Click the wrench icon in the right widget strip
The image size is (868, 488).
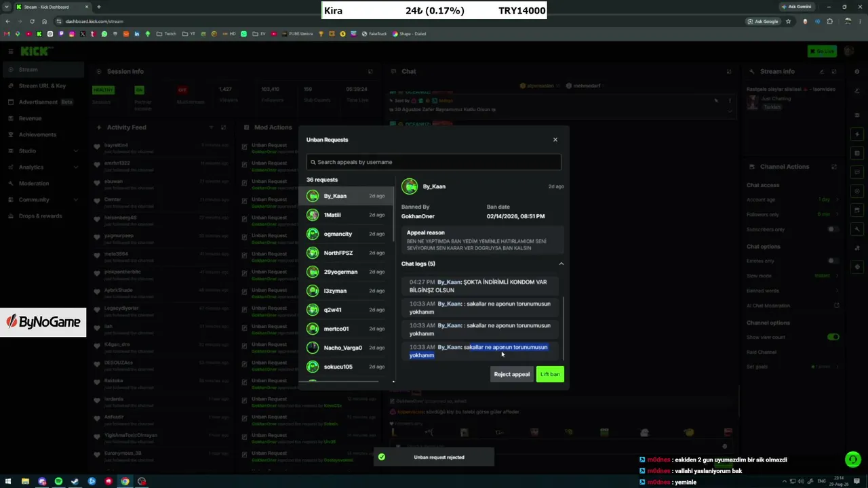(x=857, y=229)
